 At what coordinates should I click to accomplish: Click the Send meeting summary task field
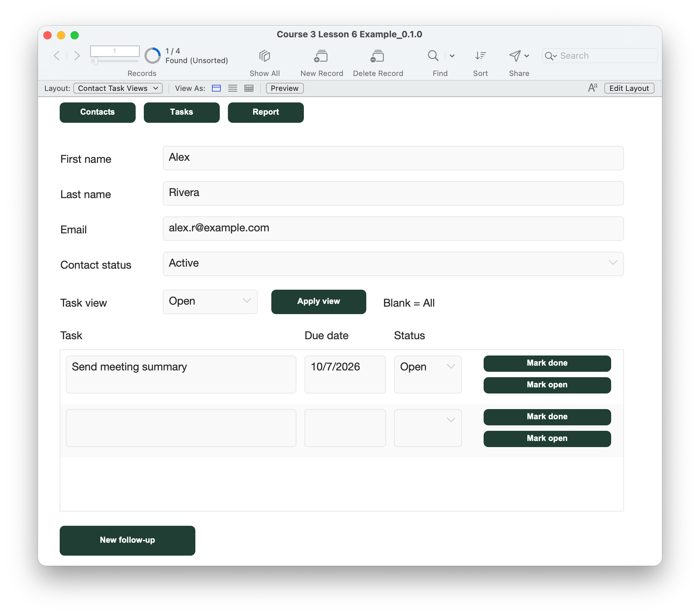pos(181,374)
